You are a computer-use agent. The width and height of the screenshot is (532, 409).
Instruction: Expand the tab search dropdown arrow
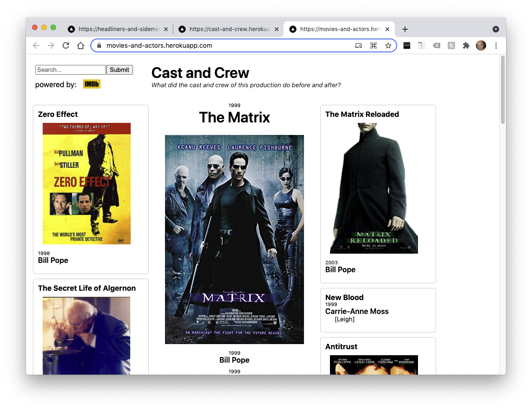496,29
